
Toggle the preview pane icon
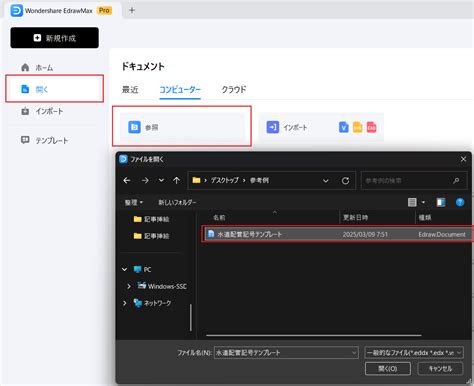[x=441, y=202]
